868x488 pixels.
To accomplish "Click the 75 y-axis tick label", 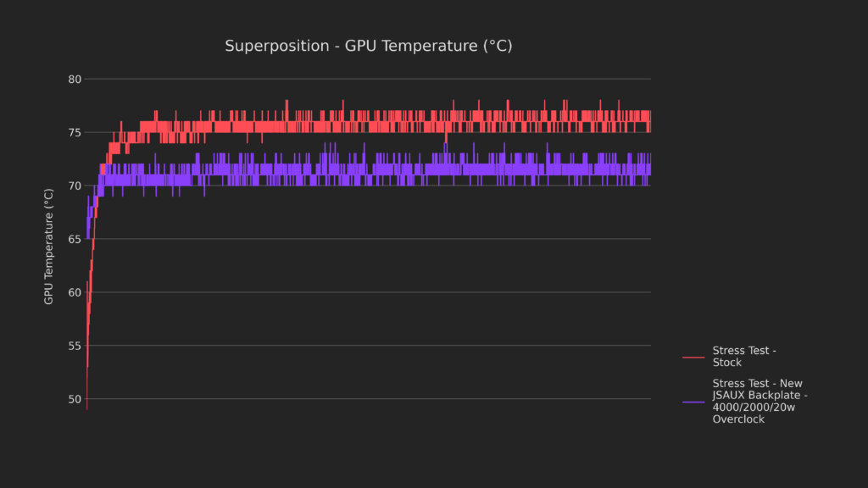I will coord(75,133).
